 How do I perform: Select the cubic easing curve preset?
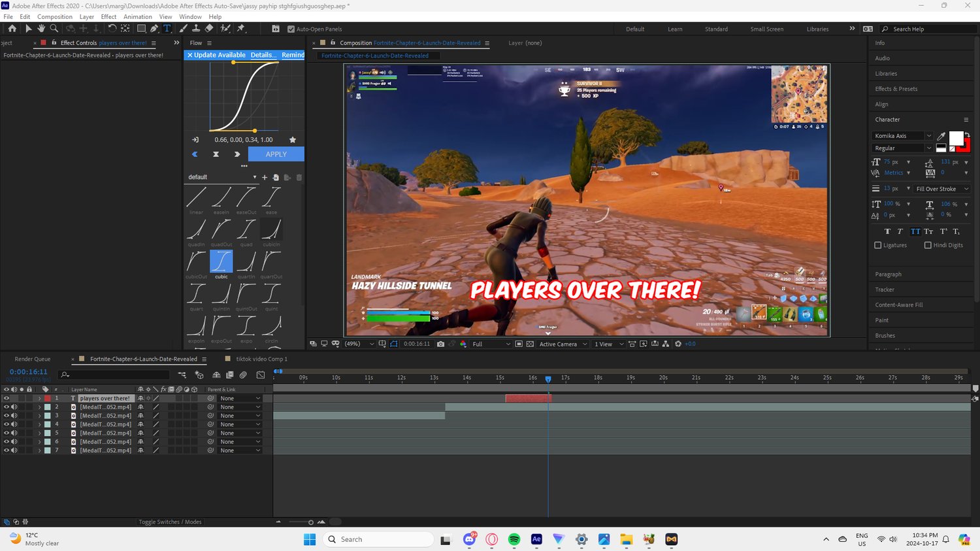(x=221, y=261)
